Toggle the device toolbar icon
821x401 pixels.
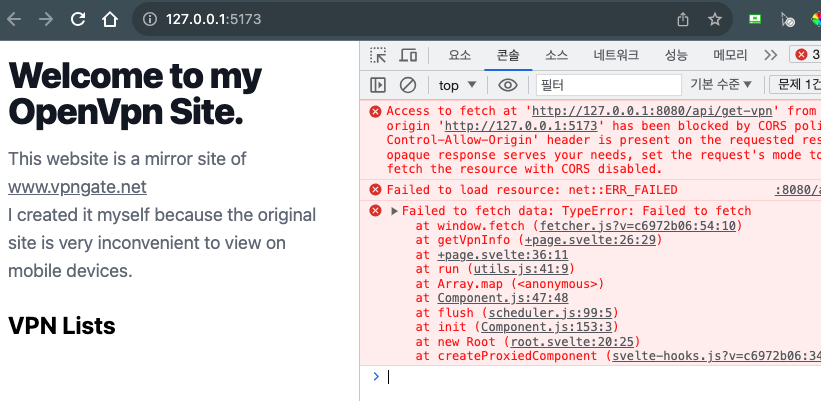point(408,55)
